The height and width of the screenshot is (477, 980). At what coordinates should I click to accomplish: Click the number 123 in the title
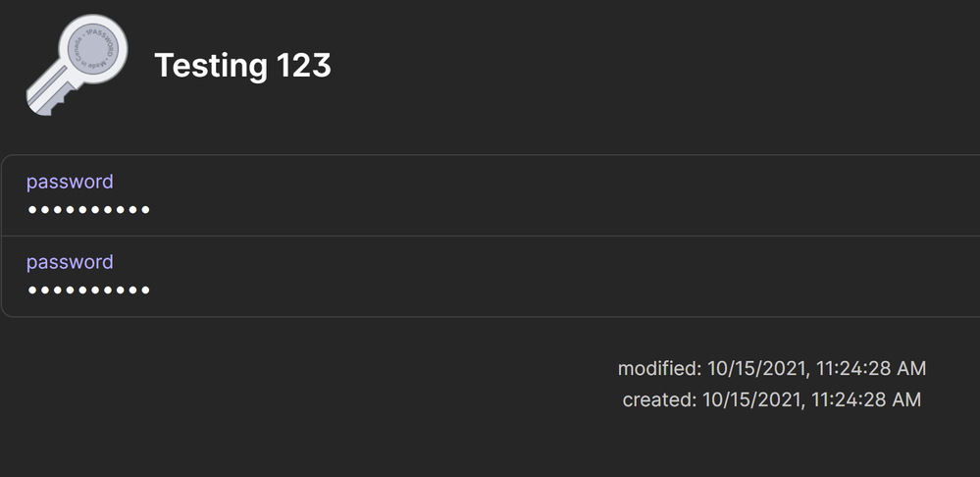(303, 66)
